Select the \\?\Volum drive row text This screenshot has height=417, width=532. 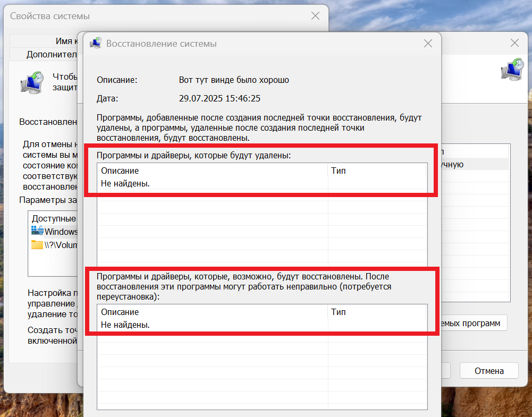click(61, 245)
